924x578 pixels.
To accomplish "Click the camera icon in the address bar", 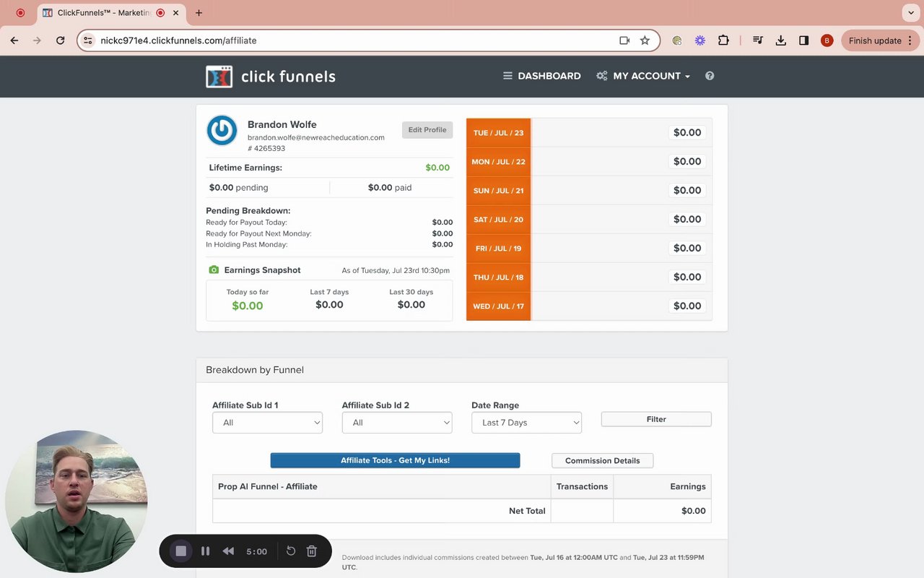I will (x=624, y=40).
